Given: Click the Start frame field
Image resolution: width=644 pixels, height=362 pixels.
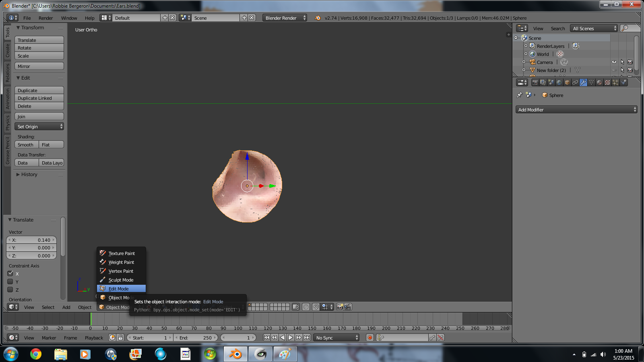Looking at the screenshot, I should point(149,337).
